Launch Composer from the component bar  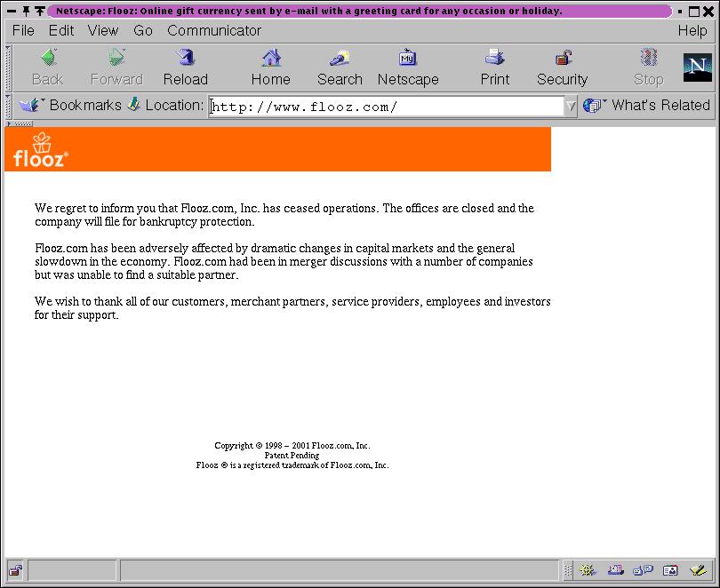(x=699, y=570)
